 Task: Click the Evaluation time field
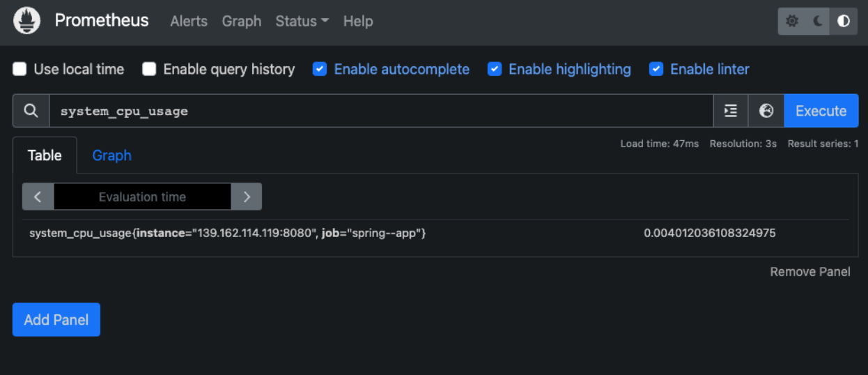tap(142, 197)
